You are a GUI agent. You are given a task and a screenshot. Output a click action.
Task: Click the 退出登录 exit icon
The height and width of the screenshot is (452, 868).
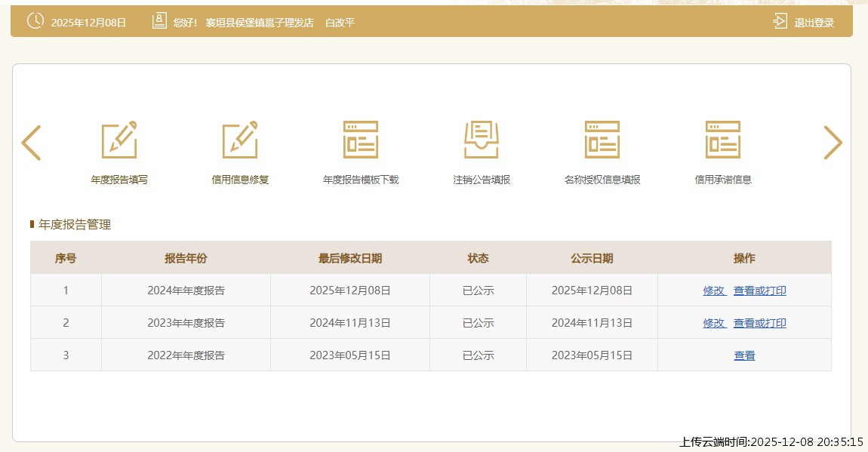pyautogui.click(x=780, y=22)
